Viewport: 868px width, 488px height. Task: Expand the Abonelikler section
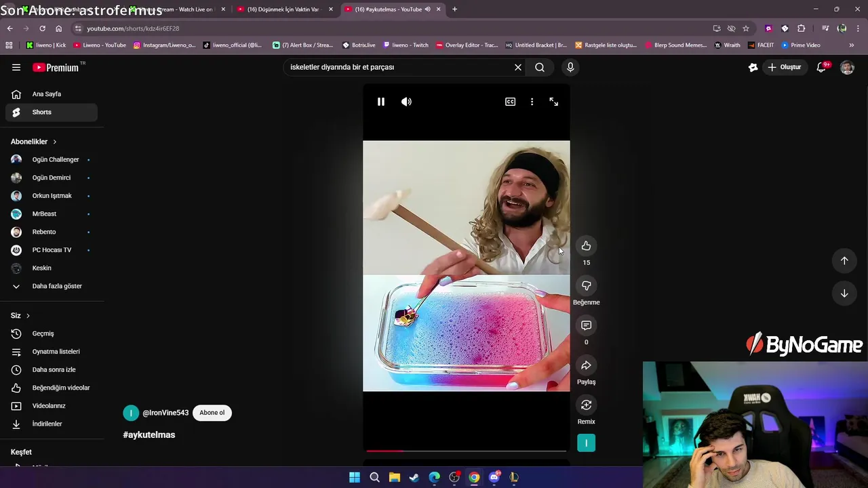click(x=34, y=142)
